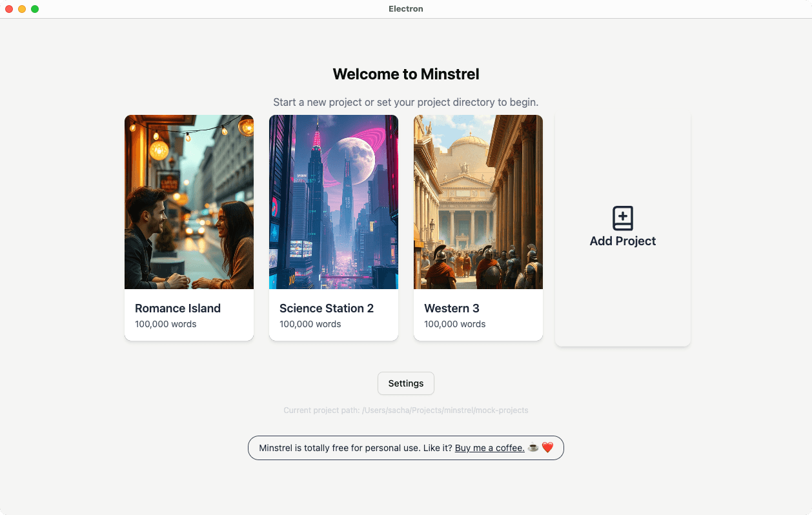
Task: Open the Romance Island cover image
Action: (189, 202)
